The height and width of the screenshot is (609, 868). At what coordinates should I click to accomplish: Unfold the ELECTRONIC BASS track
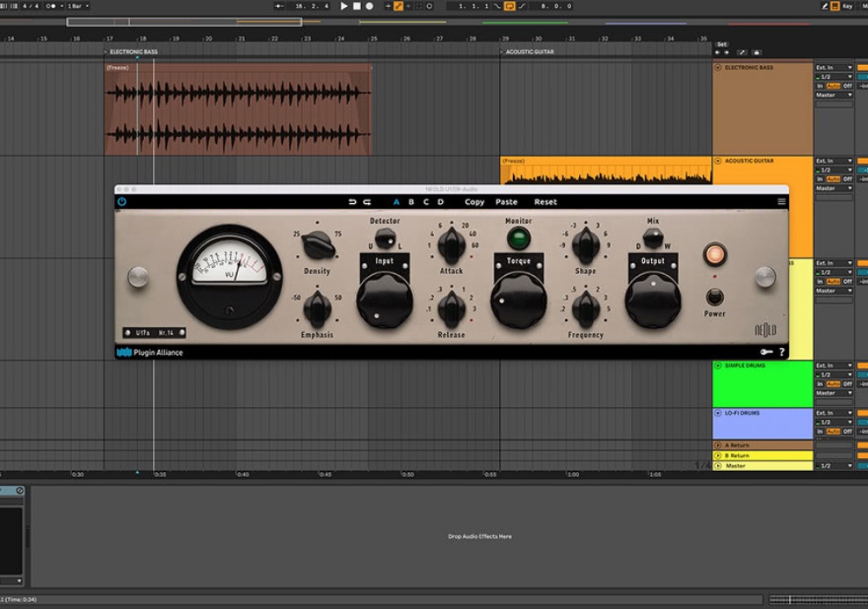[718, 68]
